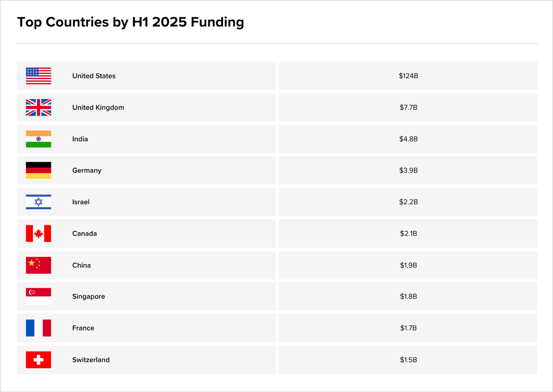This screenshot has width=553, height=392.
Task: Click the $4.8B value for India
Action: (x=408, y=139)
